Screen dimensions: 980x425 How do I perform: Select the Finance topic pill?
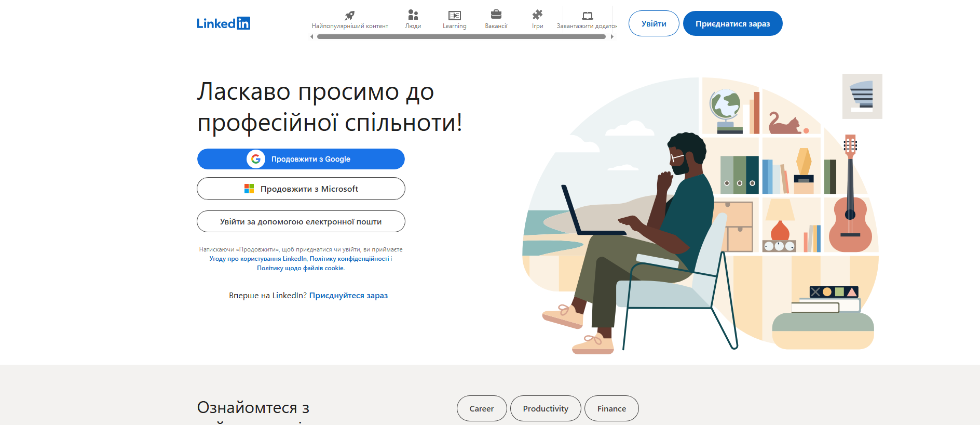(x=611, y=409)
